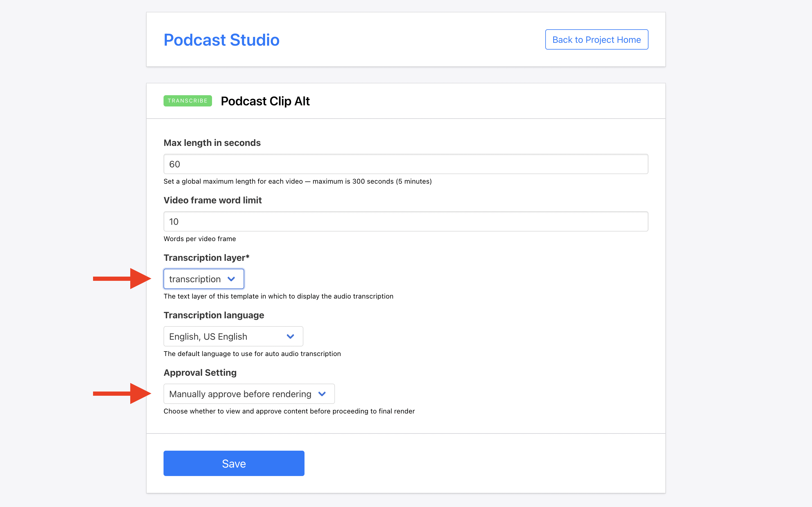The image size is (812, 507).
Task: Click the chevron beside 'transcription' value
Action: [x=231, y=279]
